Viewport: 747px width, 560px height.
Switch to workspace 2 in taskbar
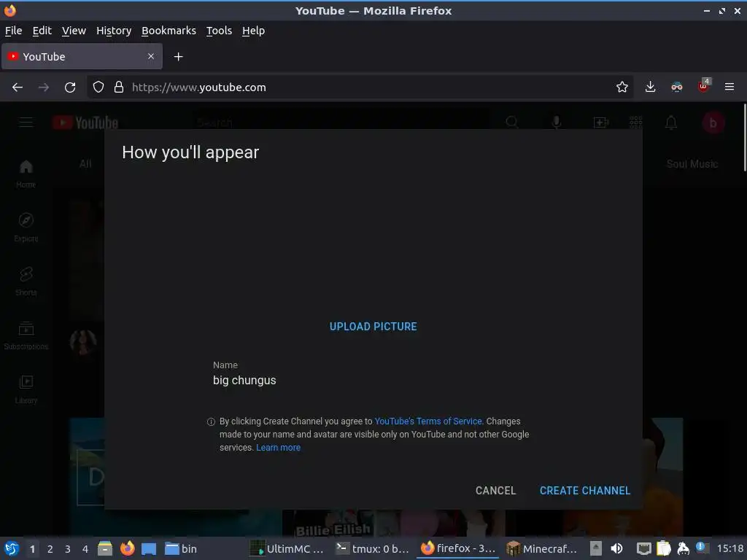50,549
